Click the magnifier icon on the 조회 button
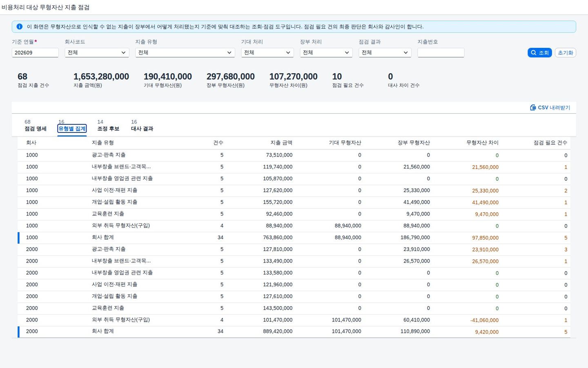 click(x=534, y=53)
